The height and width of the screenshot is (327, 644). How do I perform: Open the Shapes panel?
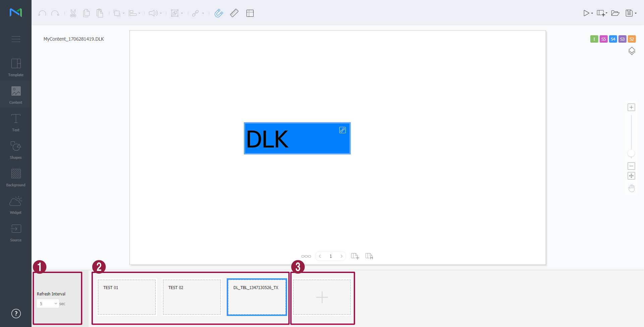16,150
